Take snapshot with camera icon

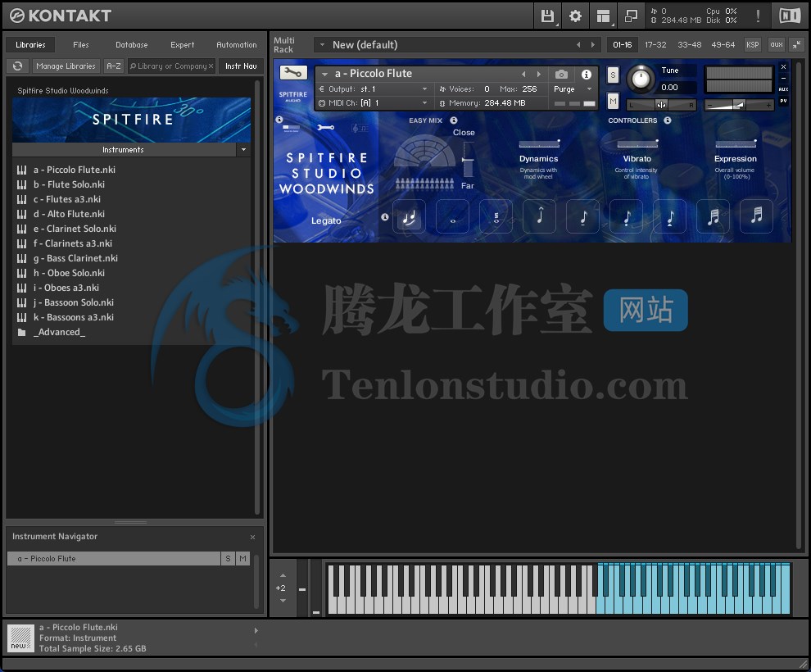point(561,75)
